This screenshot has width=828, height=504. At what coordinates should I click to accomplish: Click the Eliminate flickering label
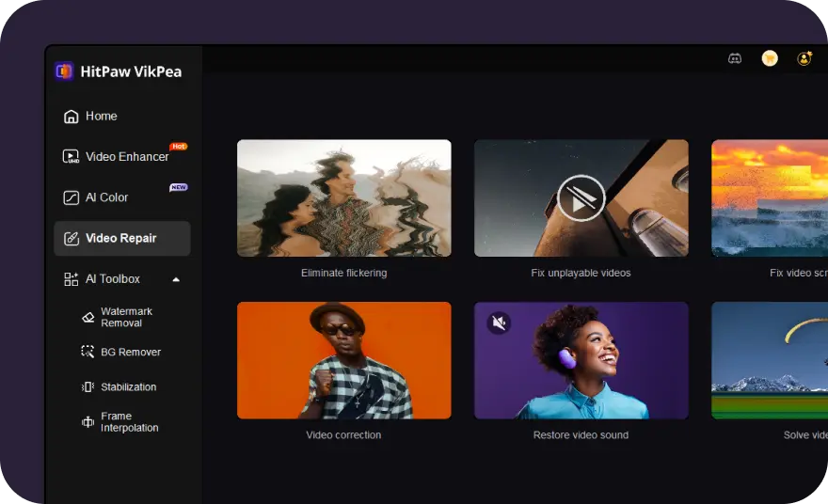click(343, 273)
